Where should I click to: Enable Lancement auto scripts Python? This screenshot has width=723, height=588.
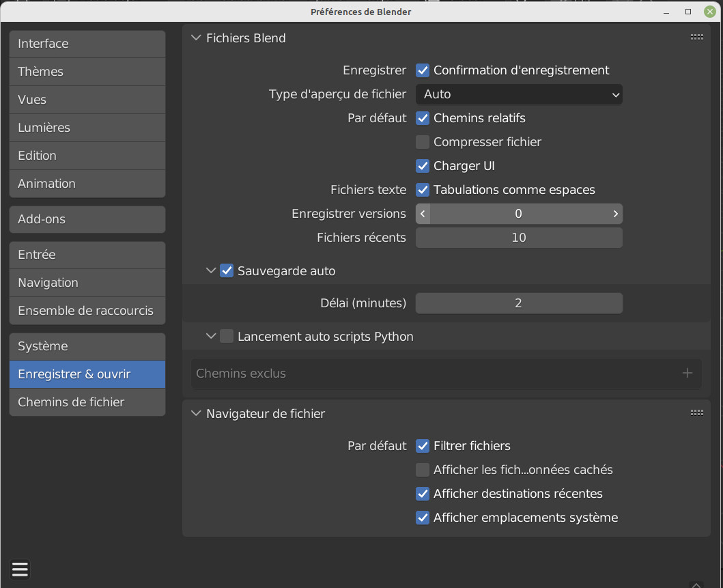[x=227, y=337]
